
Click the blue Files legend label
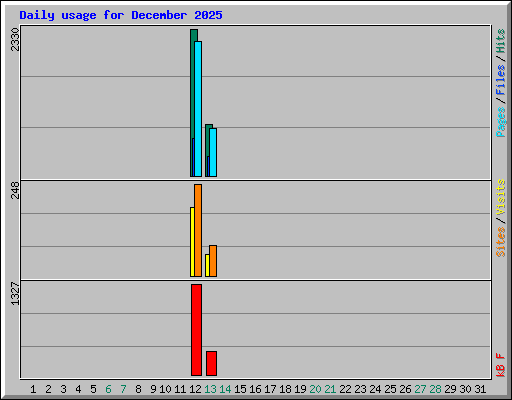[x=500, y=80]
